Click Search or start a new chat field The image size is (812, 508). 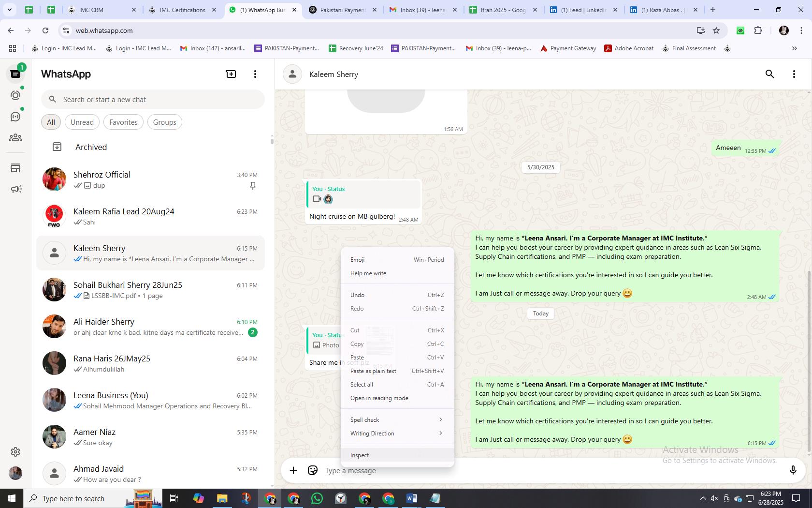coord(153,100)
